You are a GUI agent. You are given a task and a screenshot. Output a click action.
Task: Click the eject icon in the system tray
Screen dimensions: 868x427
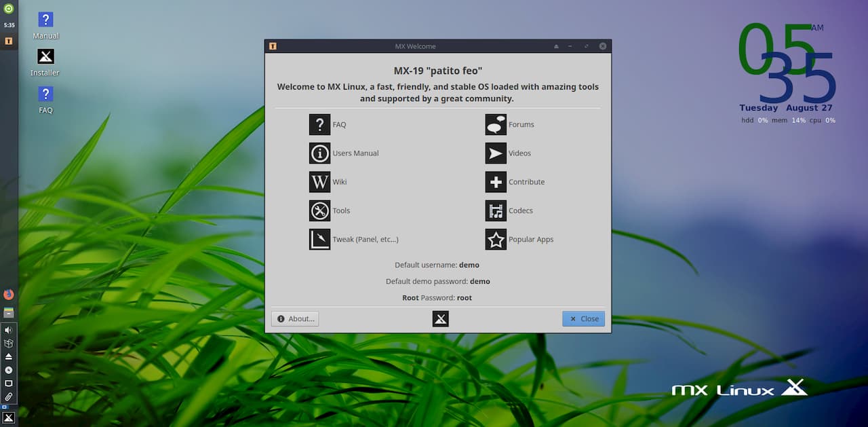(x=9, y=356)
